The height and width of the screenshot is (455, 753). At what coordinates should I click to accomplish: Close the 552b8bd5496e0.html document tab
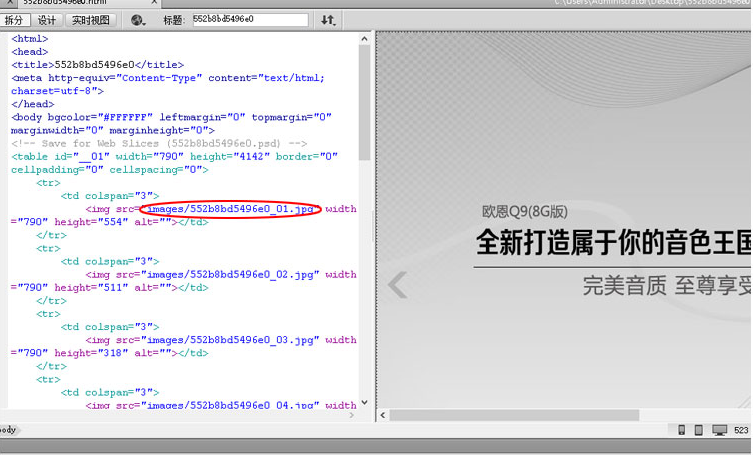154,2
